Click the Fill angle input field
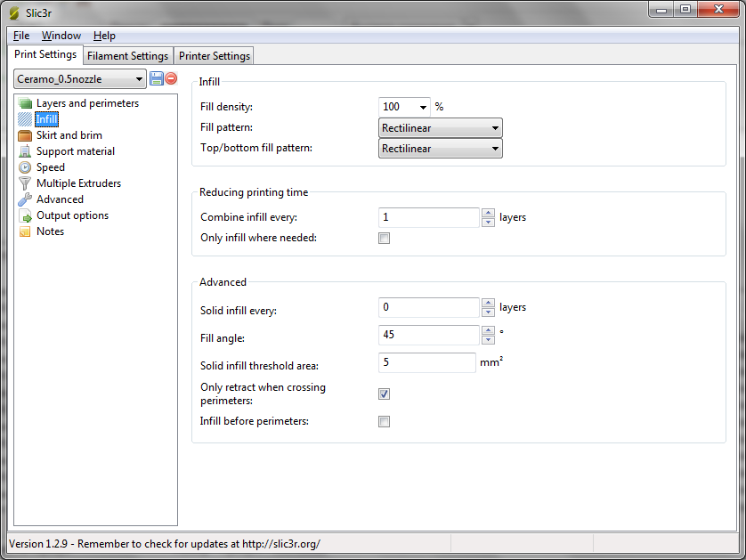The image size is (746, 560). coord(429,335)
